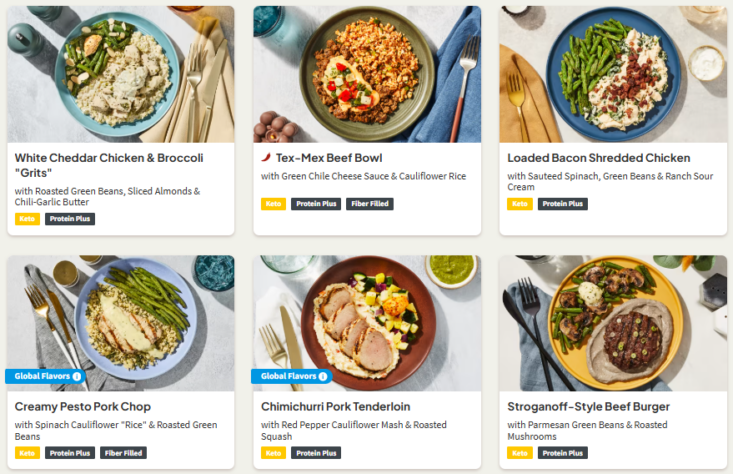Click the White Cheddar Chicken grits photo
733x474 pixels.
120,74
